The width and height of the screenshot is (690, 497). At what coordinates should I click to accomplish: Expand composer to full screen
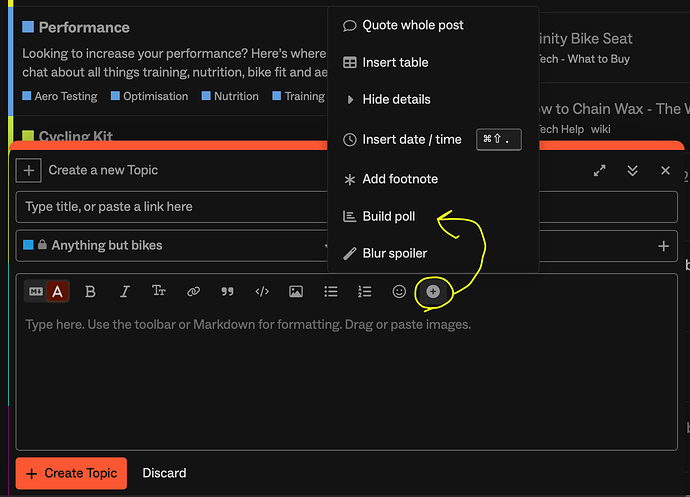tap(600, 171)
